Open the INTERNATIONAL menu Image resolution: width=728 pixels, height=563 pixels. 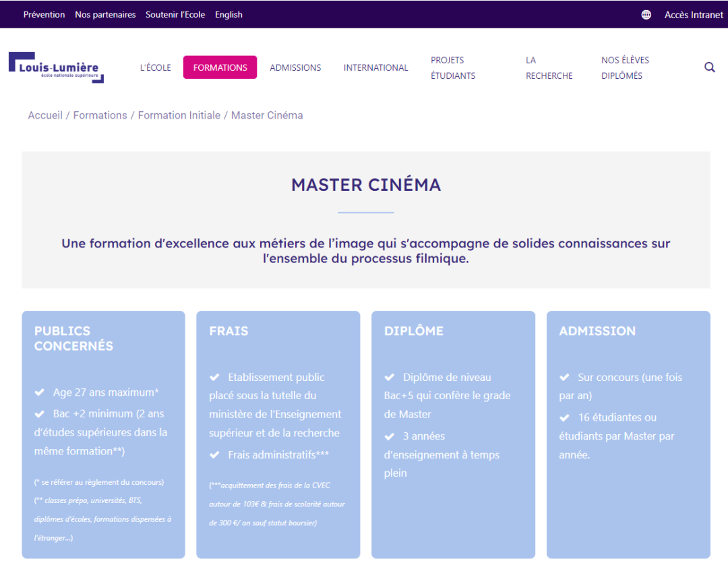pyautogui.click(x=375, y=68)
